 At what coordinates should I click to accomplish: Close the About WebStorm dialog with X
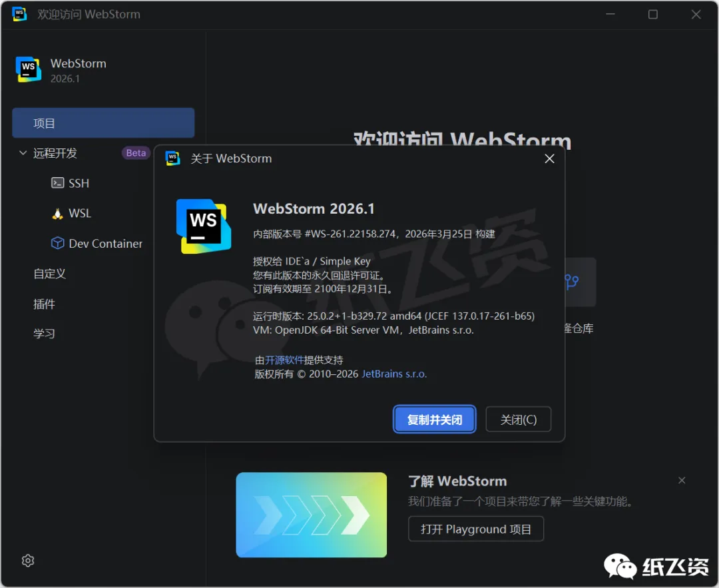click(549, 158)
